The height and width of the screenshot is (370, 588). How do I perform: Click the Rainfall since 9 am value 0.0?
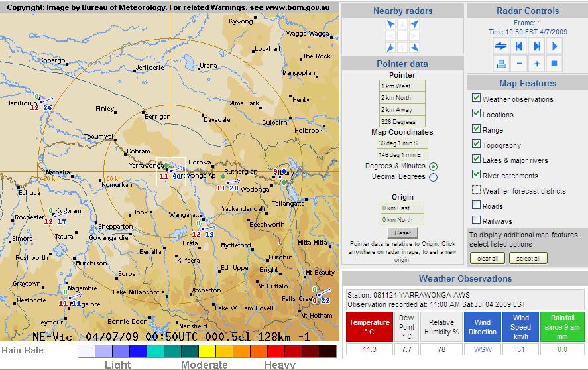[562, 349]
